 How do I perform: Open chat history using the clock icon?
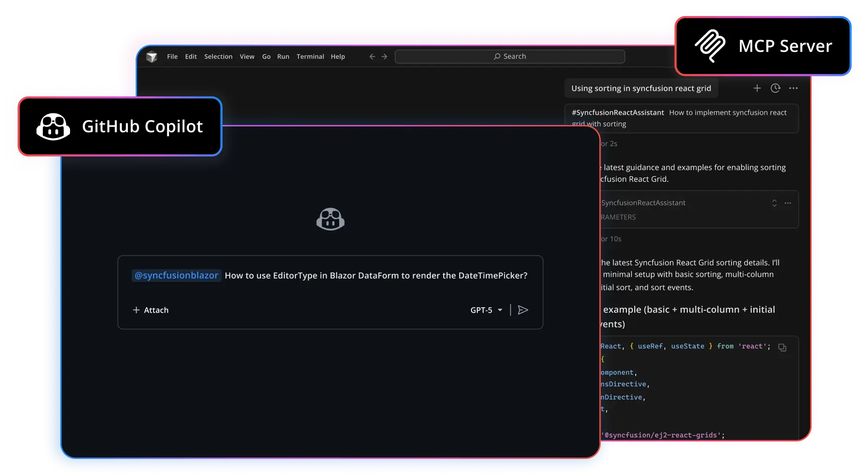tap(775, 88)
